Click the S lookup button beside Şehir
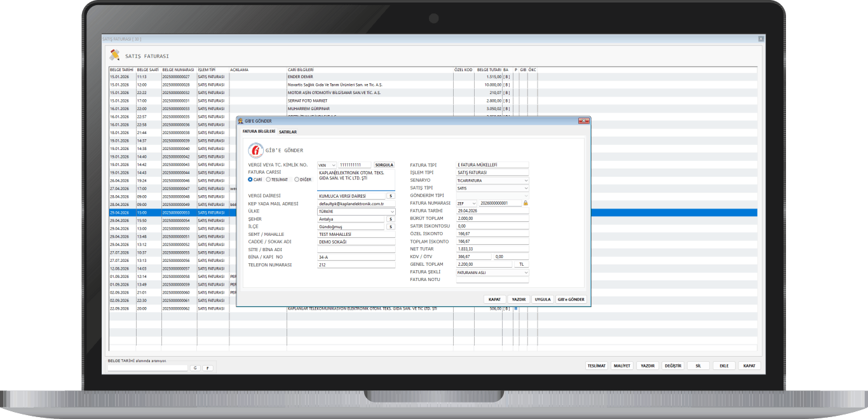Screen dimensions: 868x419 390,219
